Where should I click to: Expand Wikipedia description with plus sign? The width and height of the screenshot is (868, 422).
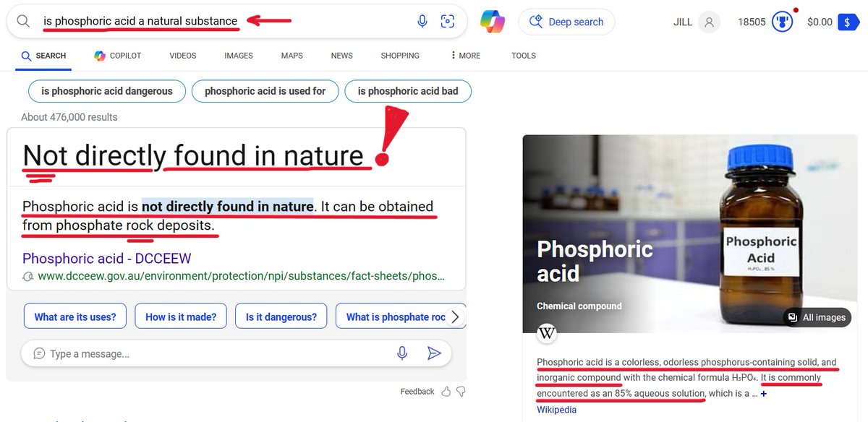(x=763, y=394)
